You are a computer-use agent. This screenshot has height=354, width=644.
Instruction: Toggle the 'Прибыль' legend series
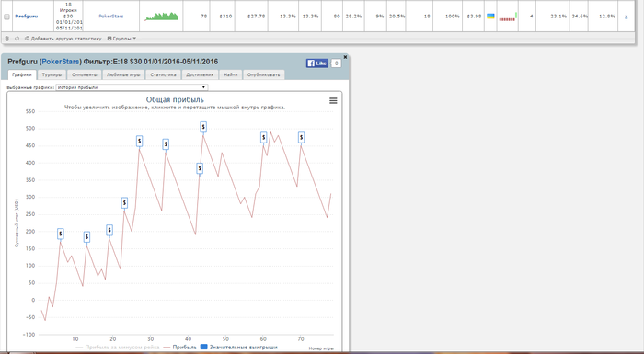180,348
